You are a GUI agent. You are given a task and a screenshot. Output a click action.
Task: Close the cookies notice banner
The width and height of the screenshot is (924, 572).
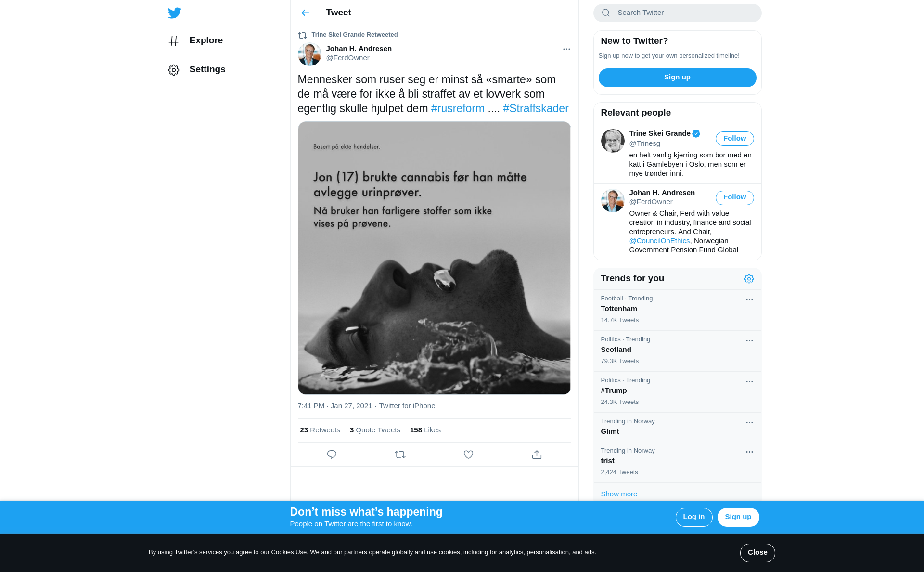tap(757, 553)
